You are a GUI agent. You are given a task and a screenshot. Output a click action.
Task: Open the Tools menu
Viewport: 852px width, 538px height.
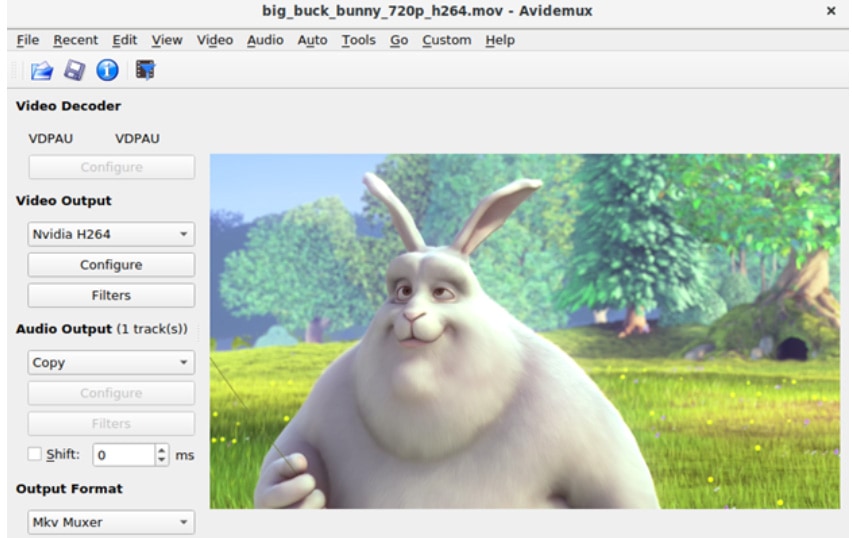pyautogui.click(x=359, y=40)
